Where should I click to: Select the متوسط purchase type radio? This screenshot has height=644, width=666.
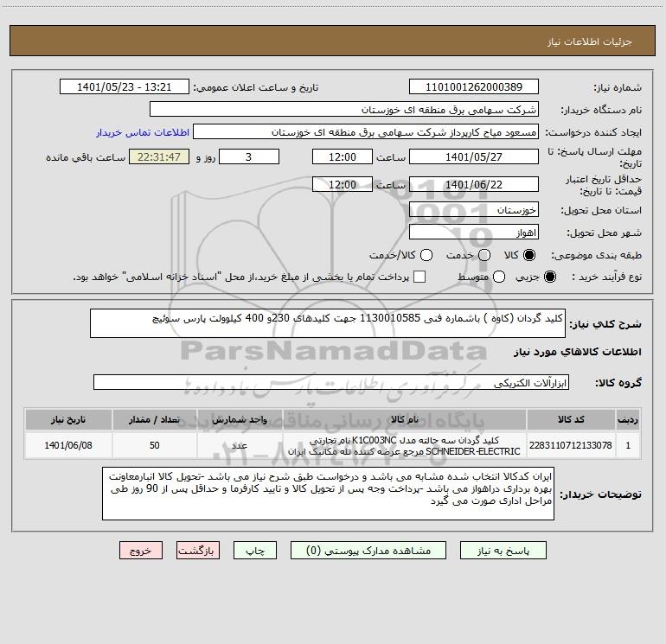(499, 277)
